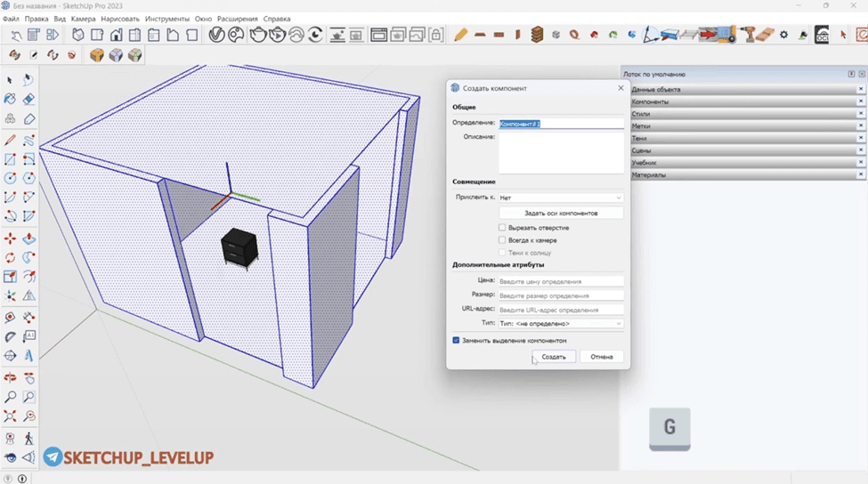Image resolution: width=868 pixels, height=484 pixels.
Task: Open the Тип dropdown list
Action: click(561, 324)
